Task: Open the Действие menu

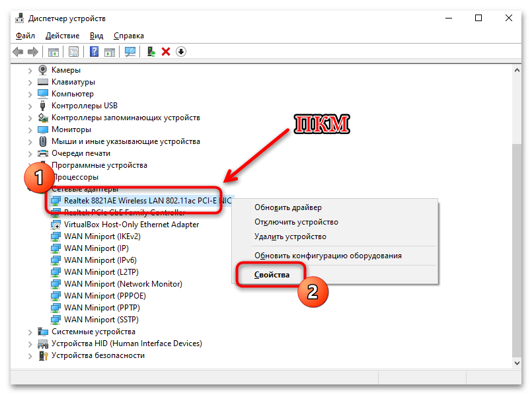Action: tap(63, 36)
